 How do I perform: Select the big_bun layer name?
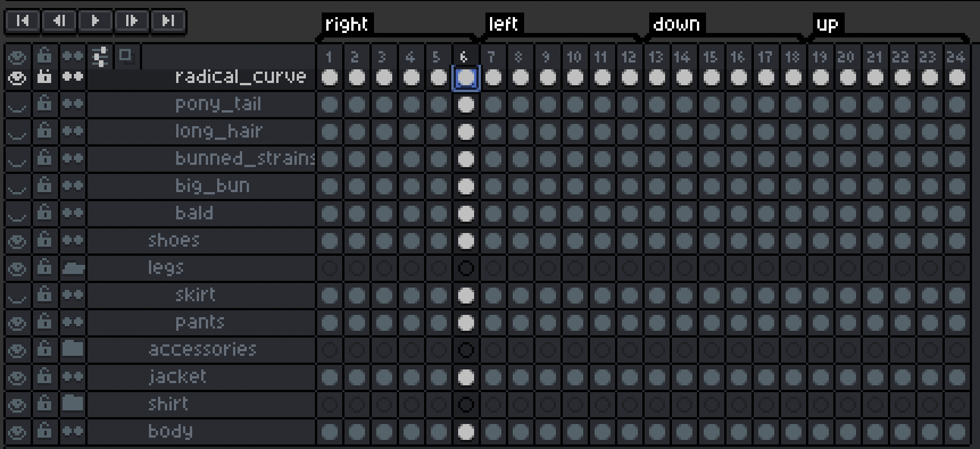click(212, 186)
